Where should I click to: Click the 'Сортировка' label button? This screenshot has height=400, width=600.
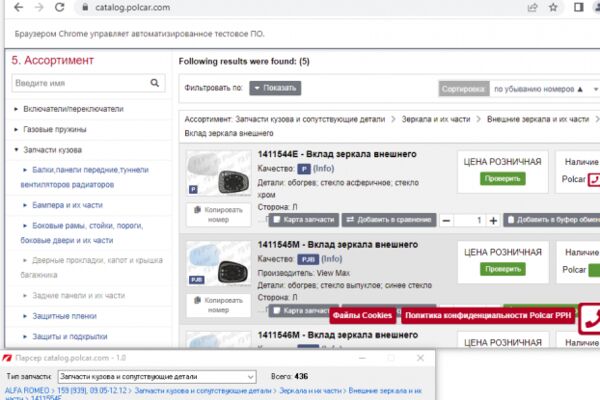click(463, 89)
